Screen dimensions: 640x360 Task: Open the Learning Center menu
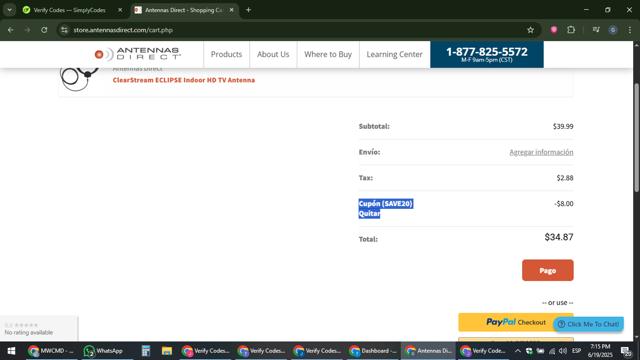[394, 54]
